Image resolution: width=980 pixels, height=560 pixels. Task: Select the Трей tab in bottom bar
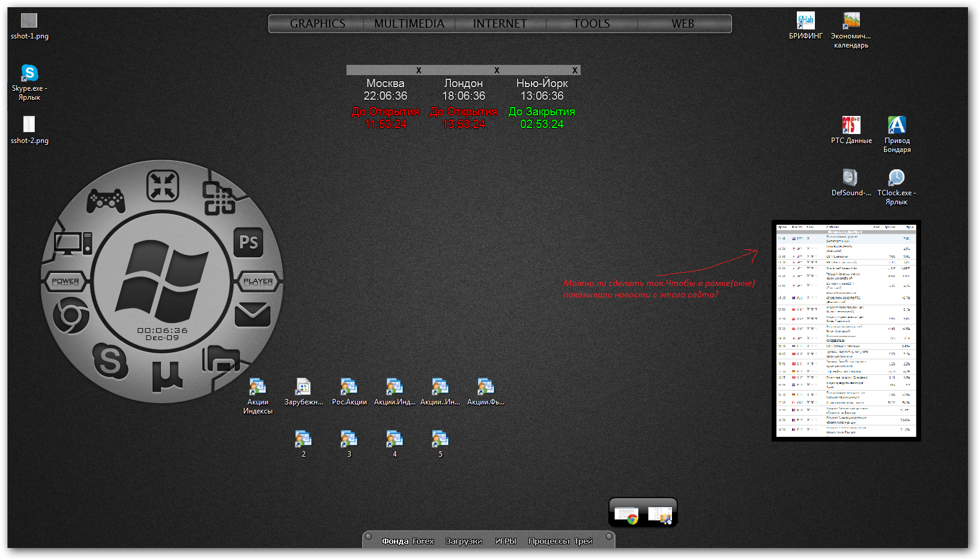(x=583, y=541)
